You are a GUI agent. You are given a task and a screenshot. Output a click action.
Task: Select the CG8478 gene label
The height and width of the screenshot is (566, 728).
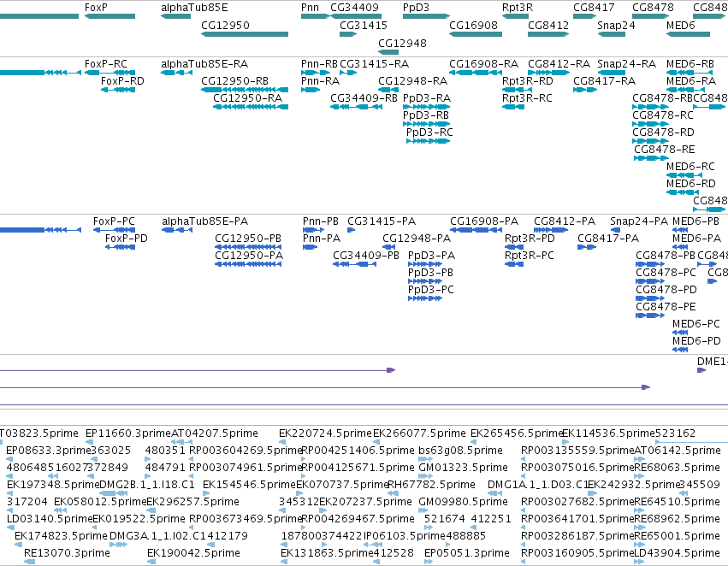653,8
